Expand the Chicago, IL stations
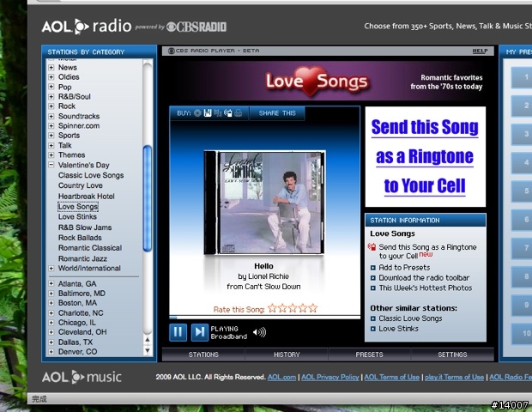The height and width of the screenshot is (412, 532). pyautogui.click(x=51, y=323)
